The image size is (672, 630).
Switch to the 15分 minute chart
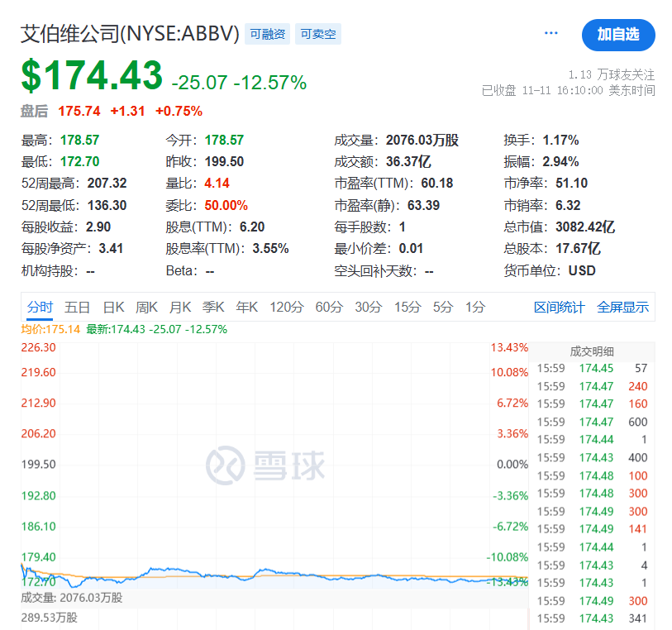click(x=407, y=308)
